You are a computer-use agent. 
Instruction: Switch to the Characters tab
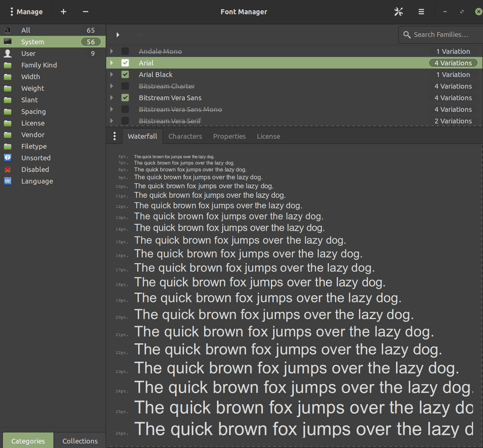point(185,136)
